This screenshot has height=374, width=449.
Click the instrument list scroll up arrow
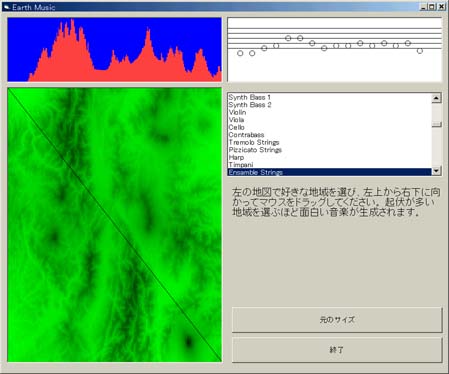[x=436, y=98]
